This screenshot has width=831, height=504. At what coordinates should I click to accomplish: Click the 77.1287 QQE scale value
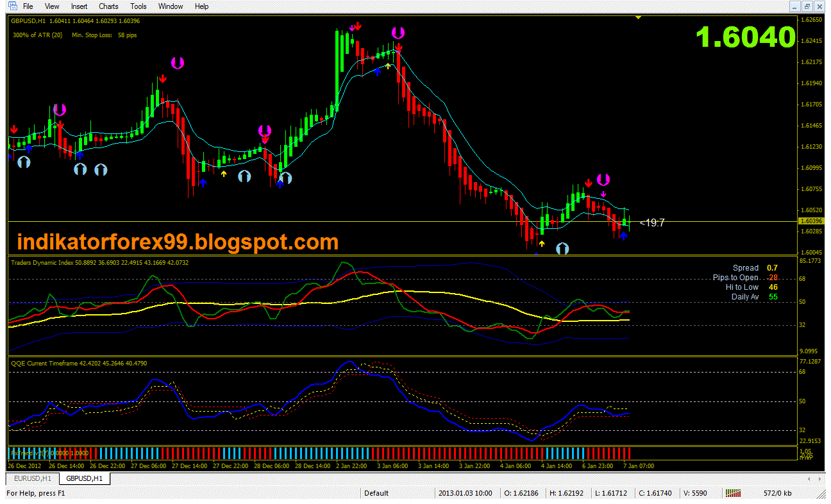point(811,362)
